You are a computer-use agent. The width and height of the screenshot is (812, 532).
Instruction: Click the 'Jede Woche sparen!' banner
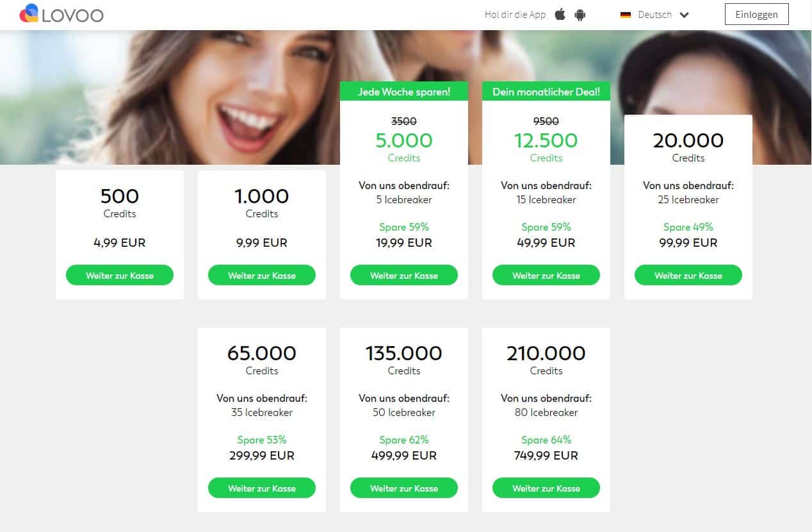click(403, 91)
